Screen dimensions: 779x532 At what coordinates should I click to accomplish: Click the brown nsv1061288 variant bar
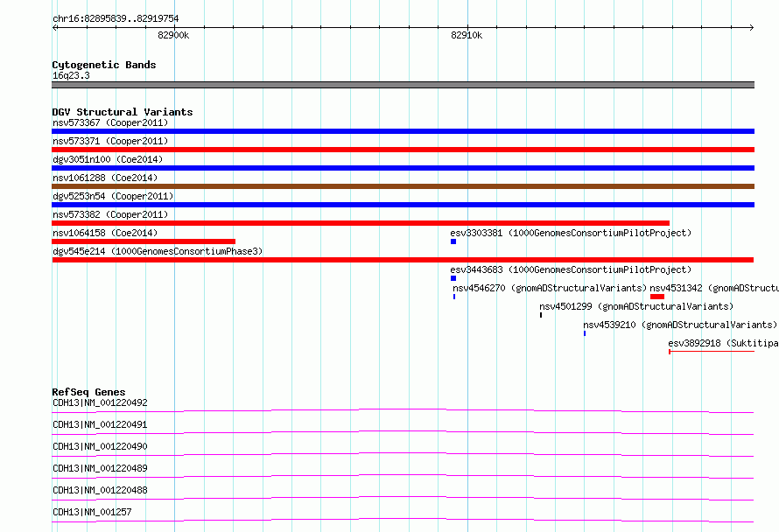(403, 186)
